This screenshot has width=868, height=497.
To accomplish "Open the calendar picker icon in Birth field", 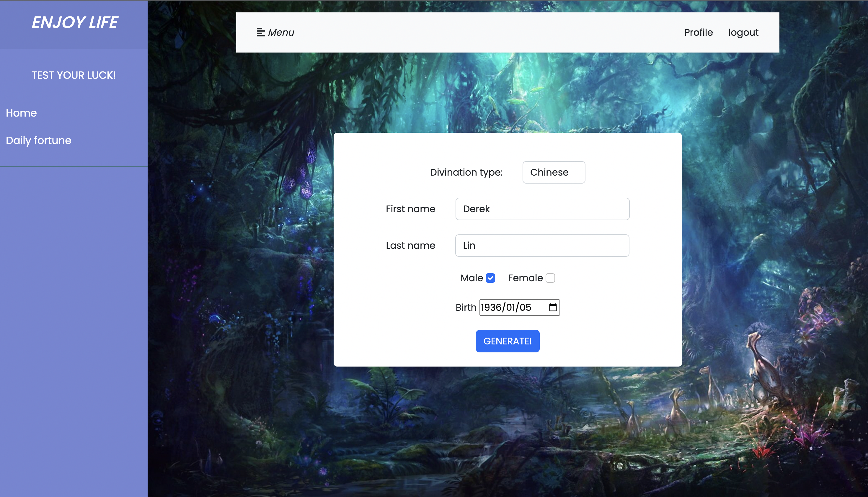I will 553,307.
